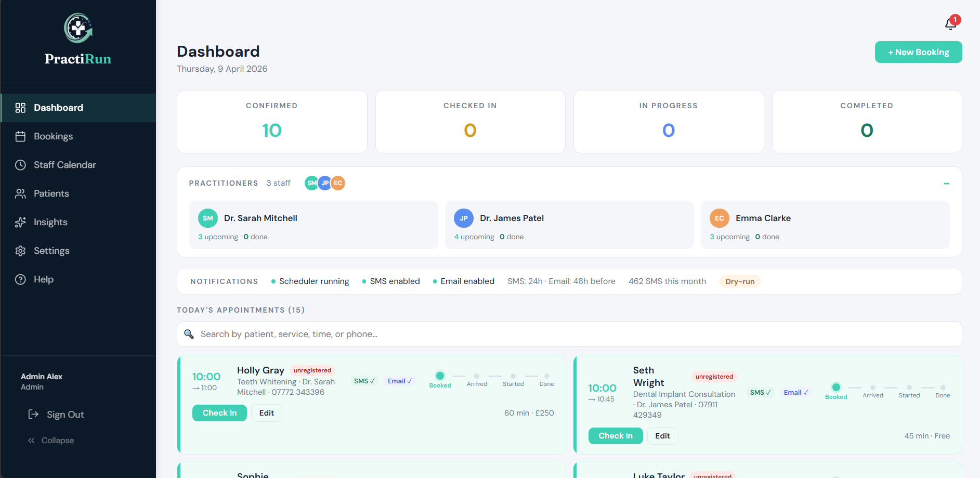Collapse the Practitioners panel

click(x=946, y=184)
